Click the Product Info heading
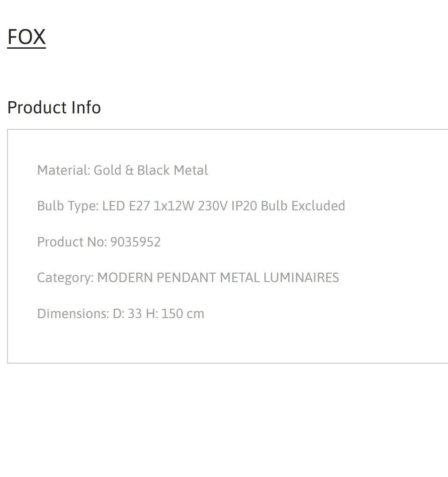448x477 pixels. coord(54,107)
